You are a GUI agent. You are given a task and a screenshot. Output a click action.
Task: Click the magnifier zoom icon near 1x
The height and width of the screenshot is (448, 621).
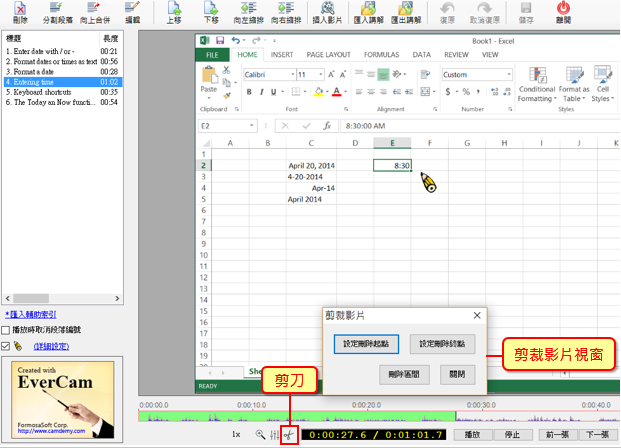261,435
